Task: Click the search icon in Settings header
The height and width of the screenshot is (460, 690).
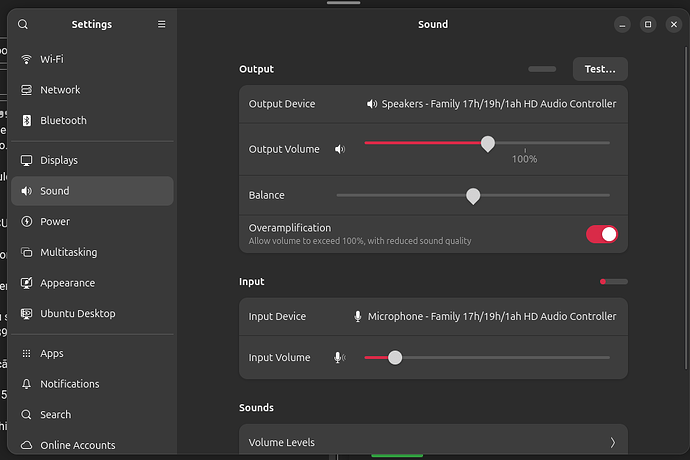Action: click(23, 24)
